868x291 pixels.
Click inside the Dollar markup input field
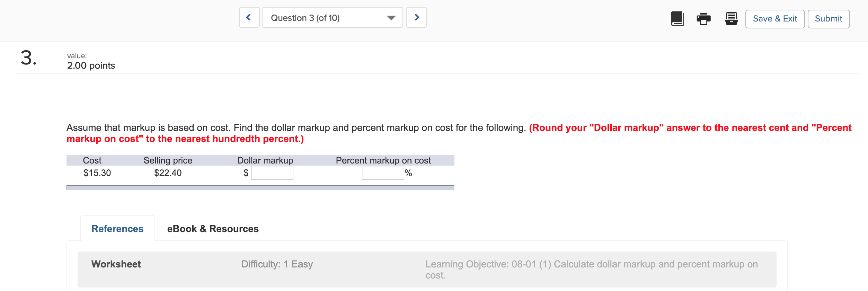(x=273, y=173)
